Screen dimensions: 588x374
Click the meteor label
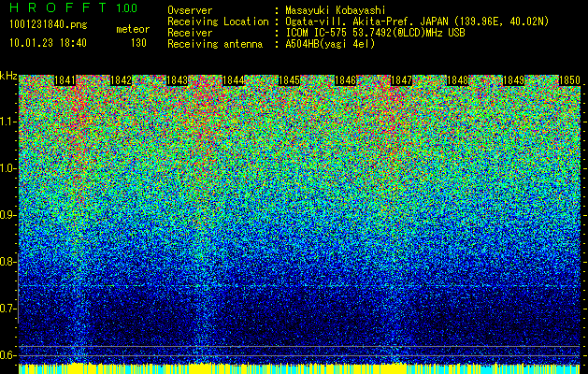tap(133, 29)
